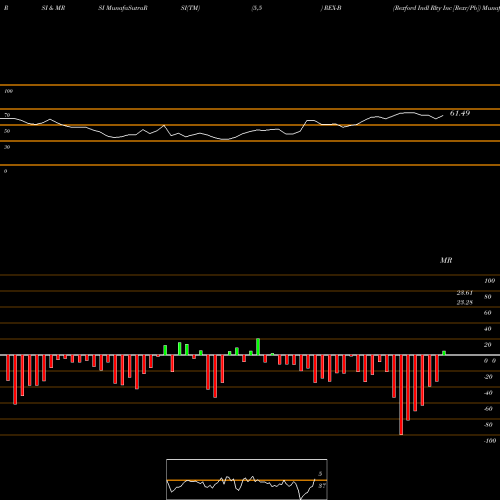Click the tallest green bar in MR histogram

(x=258, y=347)
